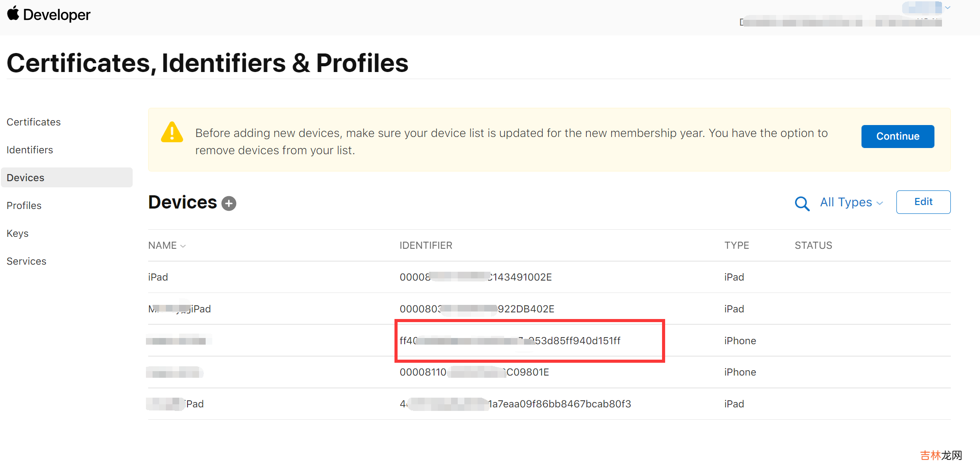Open device search with magnifier icon

click(802, 203)
